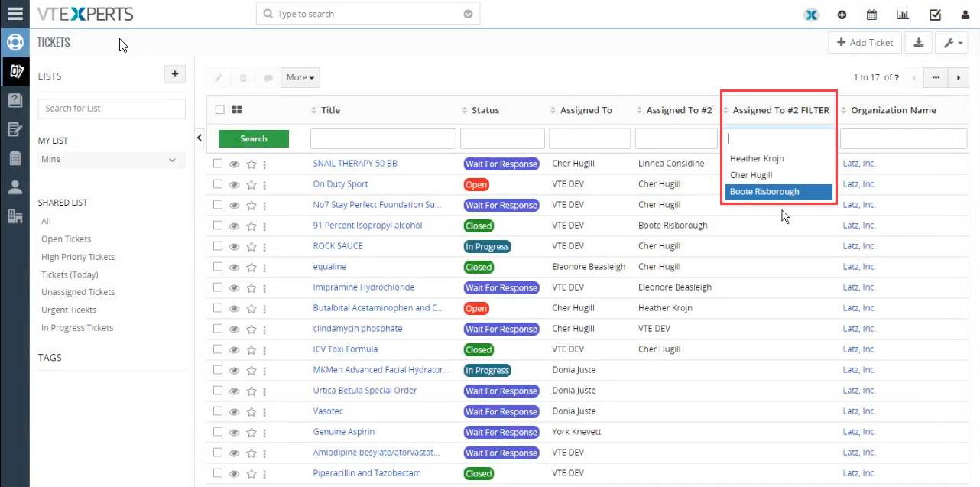
Task: Select the tickets module sidebar icon
Action: coord(15,71)
